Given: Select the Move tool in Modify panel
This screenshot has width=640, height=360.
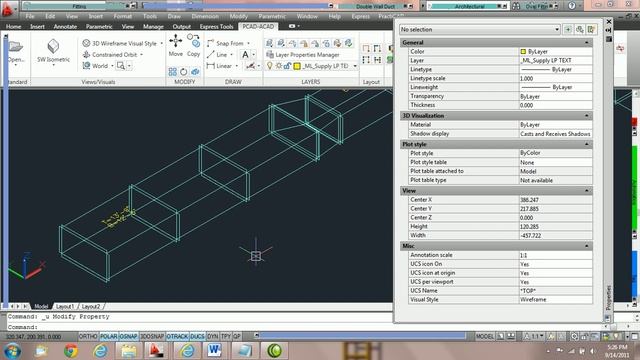Looking at the screenshot, I should click(x=176, y=45).
